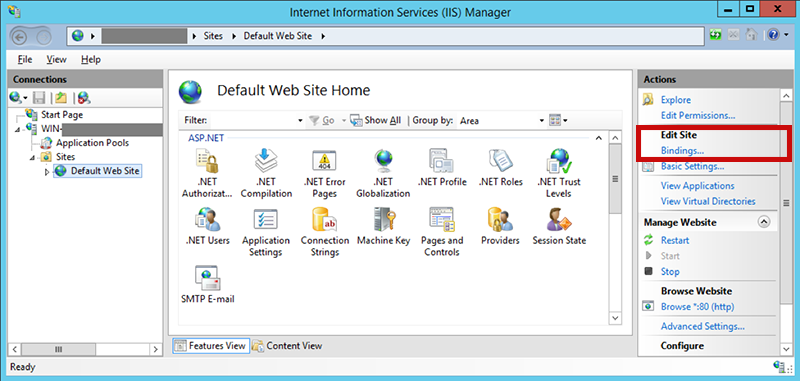Browse *:80 (http) link
This screenshot has height=381, width=800.
pos(697,307)
